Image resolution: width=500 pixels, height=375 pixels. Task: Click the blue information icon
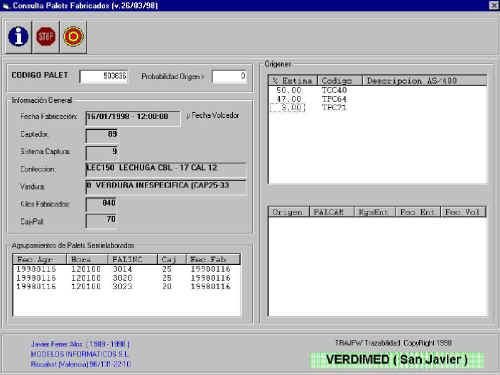click(18, 36)
